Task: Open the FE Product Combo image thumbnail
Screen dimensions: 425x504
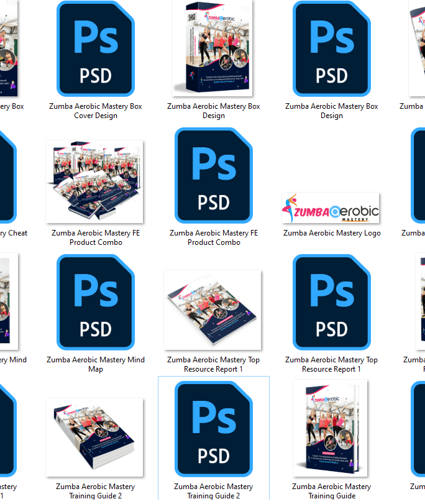Action: pyautogui.click(x=94, y=181)
